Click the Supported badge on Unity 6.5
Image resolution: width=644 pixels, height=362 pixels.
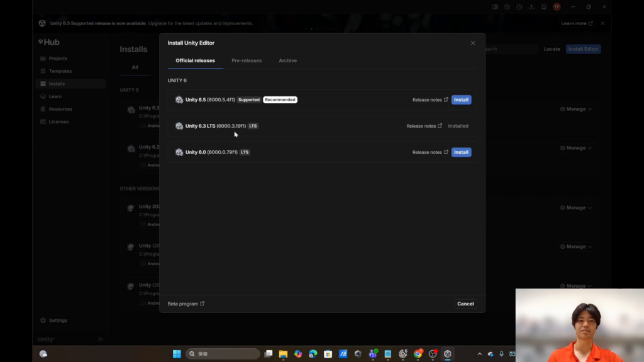point(249,100)
